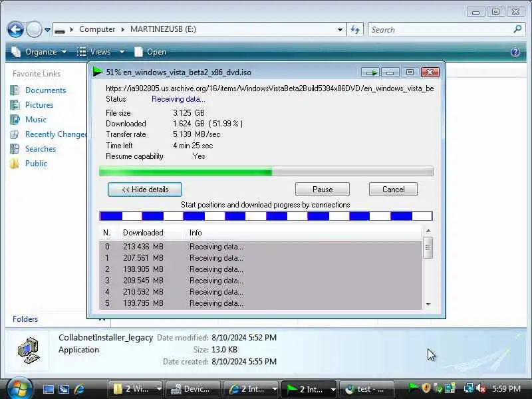Image resolution: width=532 pixels, height=399 pixels.
Task: Refresh the Explorer folder view
Action: (x=355, y=29)
